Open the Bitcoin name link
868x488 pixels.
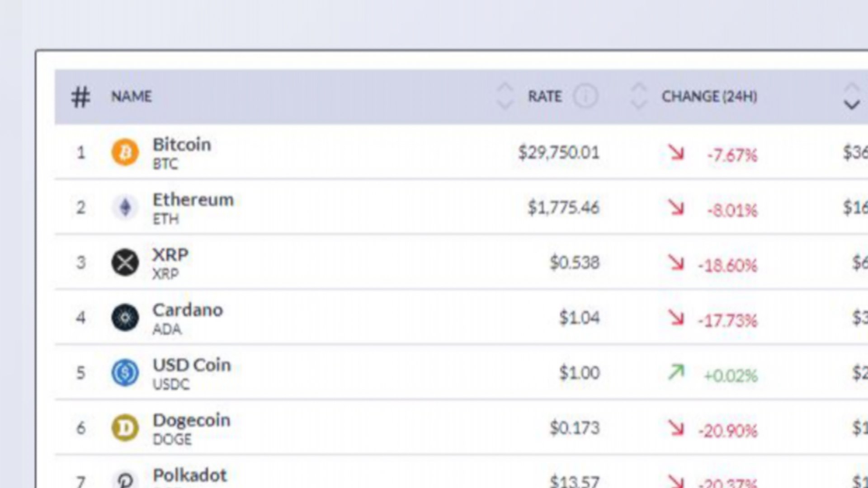(182, 145)
